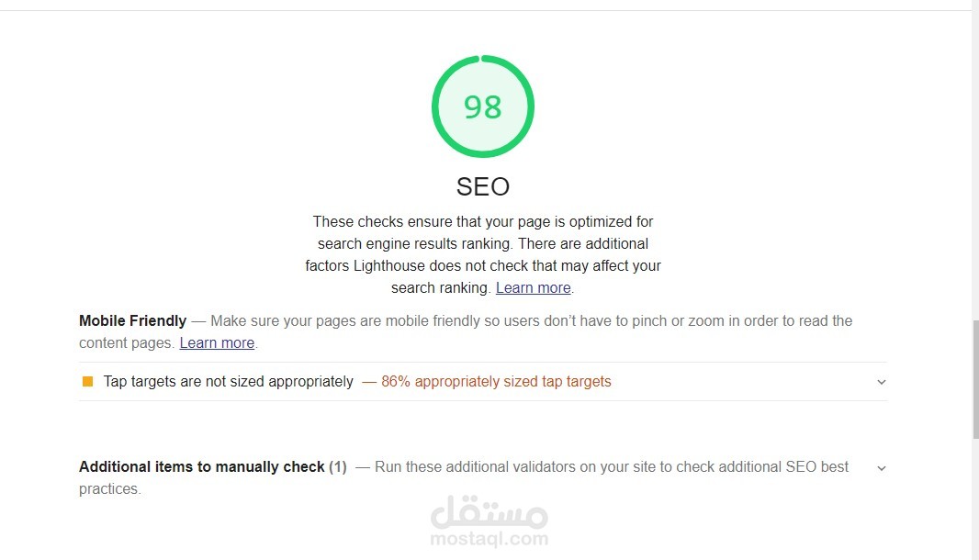Viewport: 979px width, 560px height.
Task: Expand Additional items to manually check chevron
Action: pos(881,468)
